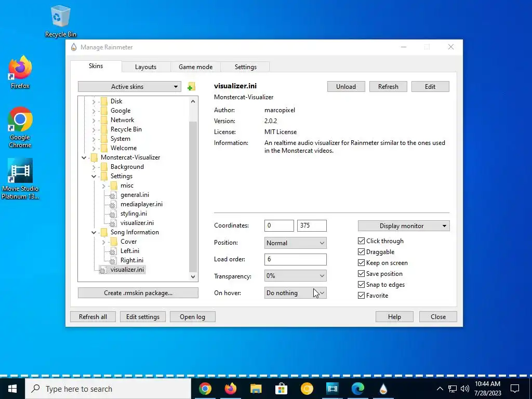Click the Help button
The width and height of the screenshot is (532, 399).
click(x=394, y=316)
